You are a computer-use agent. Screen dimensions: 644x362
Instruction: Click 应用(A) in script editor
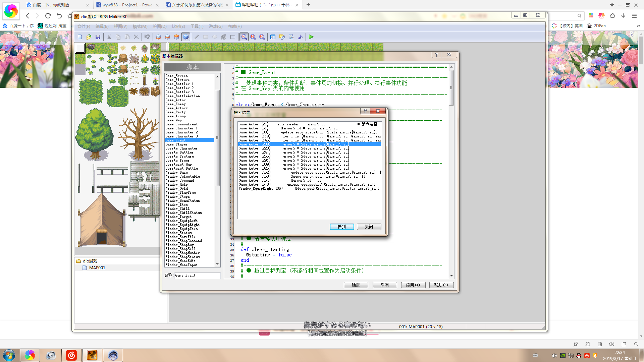tap(413, 285)
